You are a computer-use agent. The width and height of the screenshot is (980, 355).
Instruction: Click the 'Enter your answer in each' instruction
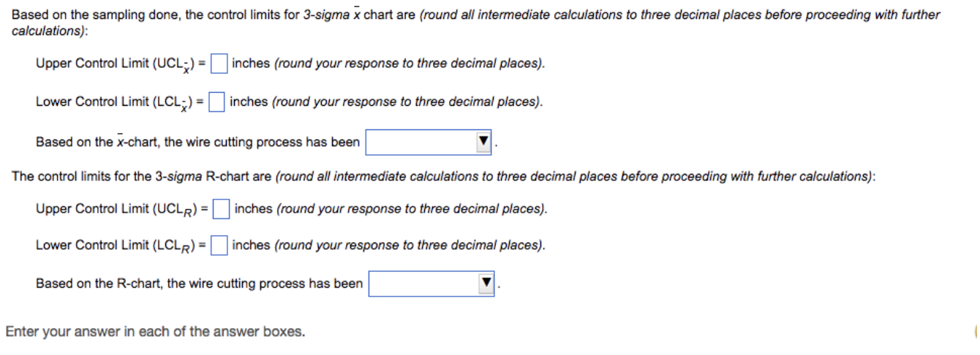pyautogui.click(x=155, y=332)
